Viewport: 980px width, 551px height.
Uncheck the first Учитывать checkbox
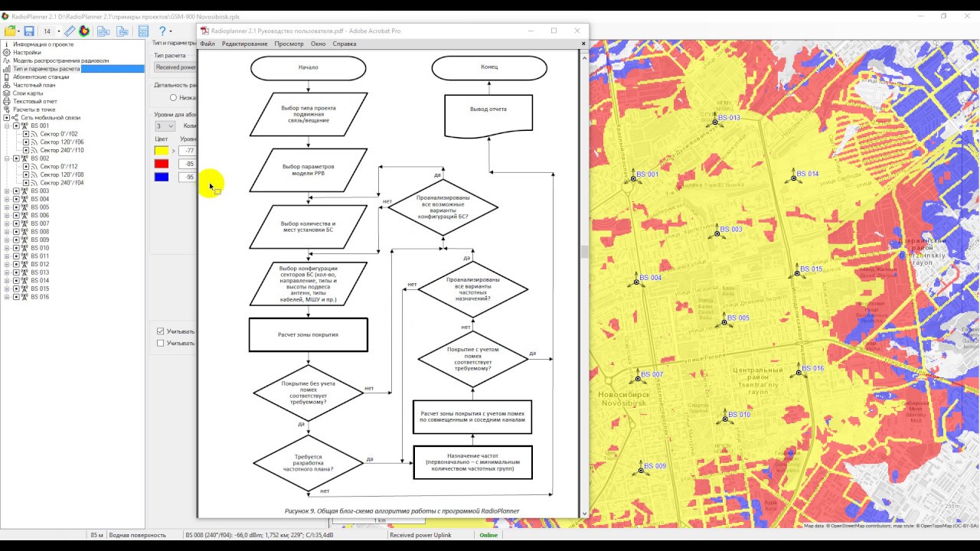pos(161,331)
